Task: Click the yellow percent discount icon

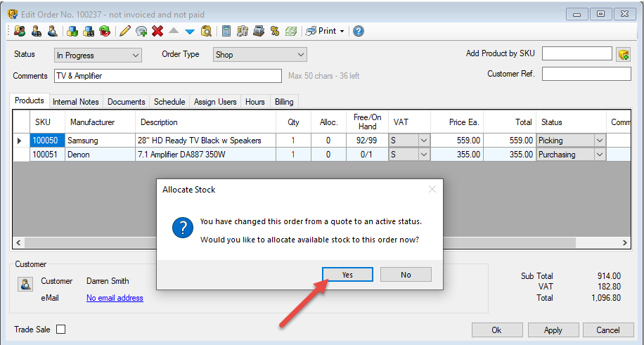Action: [x=274, y=31]
